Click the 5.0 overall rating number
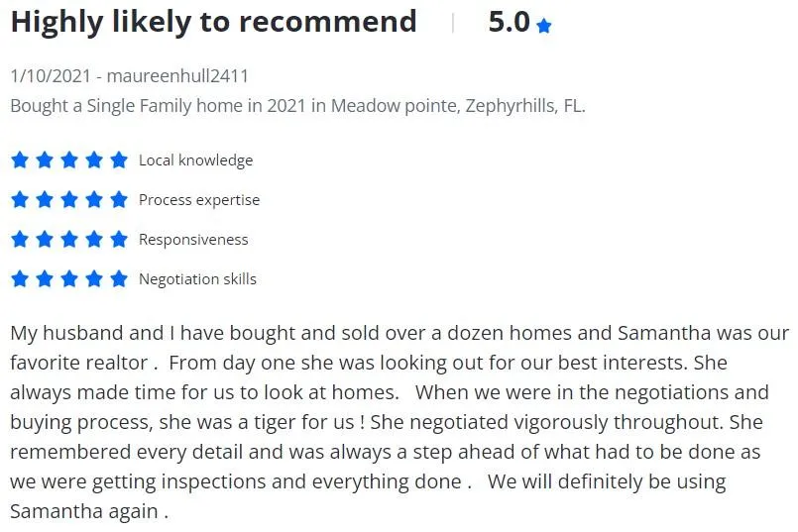Screen dimensions: 798x532 [x=509, y=23]
